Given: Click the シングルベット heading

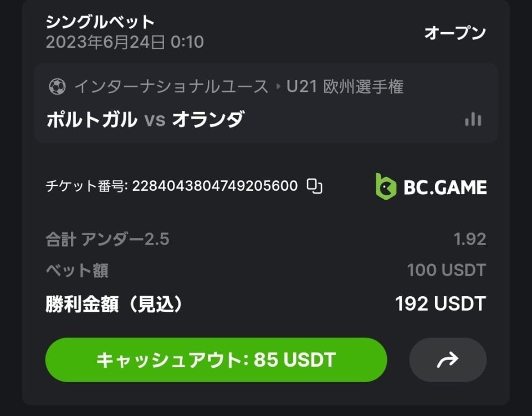Looking at the screenshot, I should tap(100, 22).
